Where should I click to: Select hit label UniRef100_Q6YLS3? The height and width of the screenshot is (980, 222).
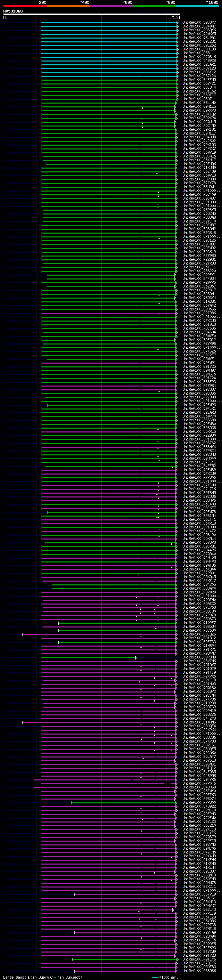(199, 822)
